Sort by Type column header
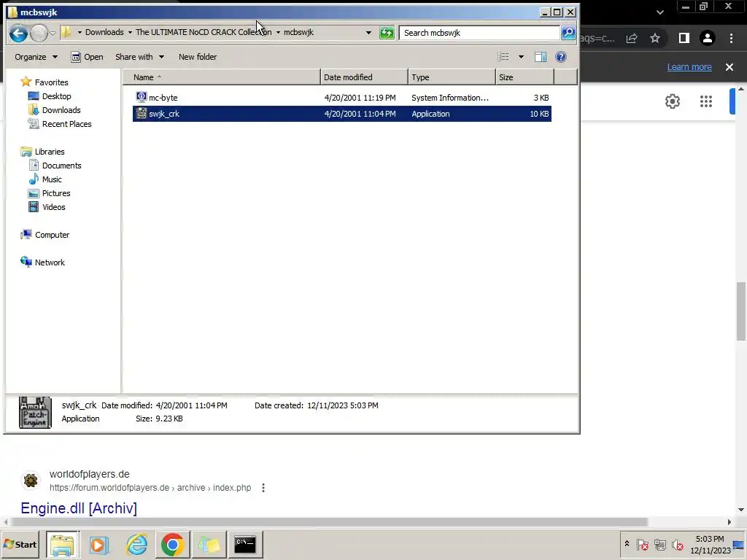This screenshot has width=747, height=560. (452, 77)
